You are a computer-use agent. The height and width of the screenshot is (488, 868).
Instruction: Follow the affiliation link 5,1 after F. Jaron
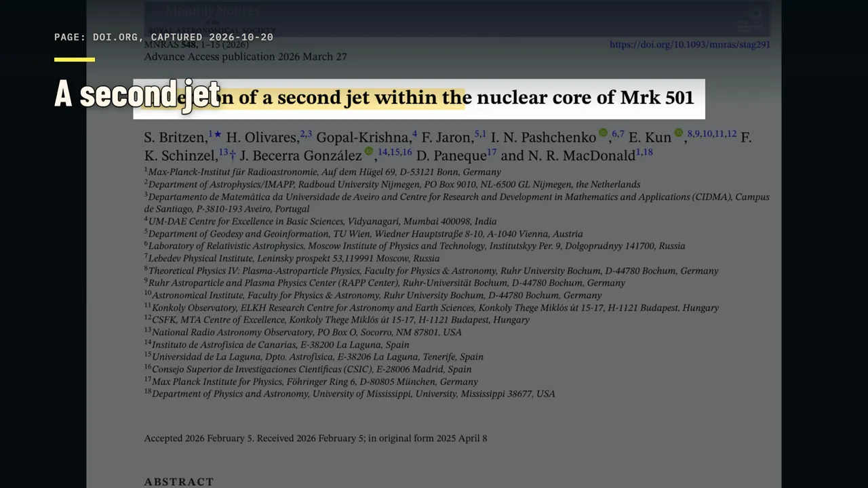(x=480, y=134)
